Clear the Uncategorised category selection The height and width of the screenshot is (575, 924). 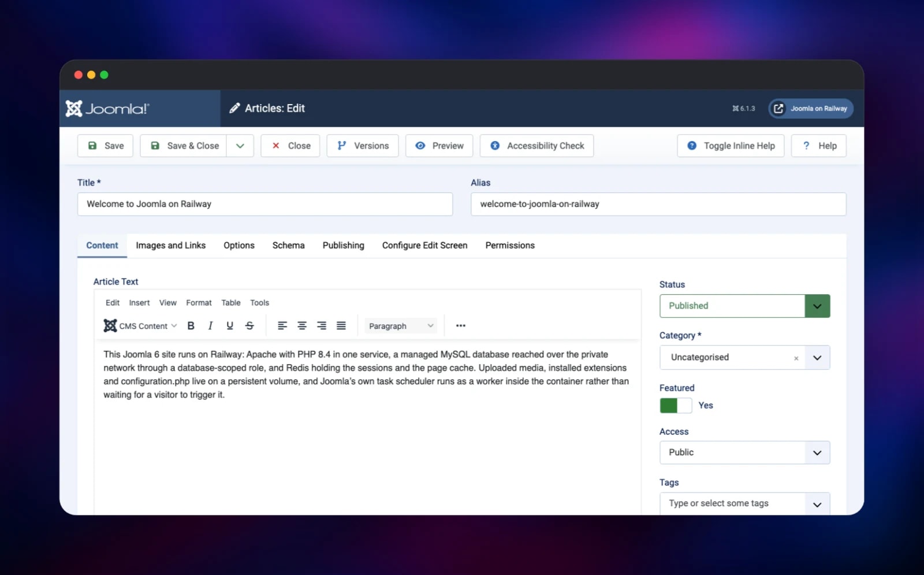(796, 358)
